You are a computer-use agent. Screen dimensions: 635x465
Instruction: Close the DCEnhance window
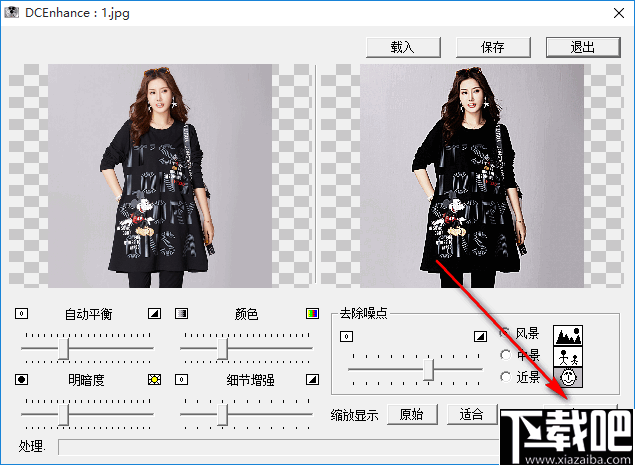pyautogui.click(x=619, y=13)
